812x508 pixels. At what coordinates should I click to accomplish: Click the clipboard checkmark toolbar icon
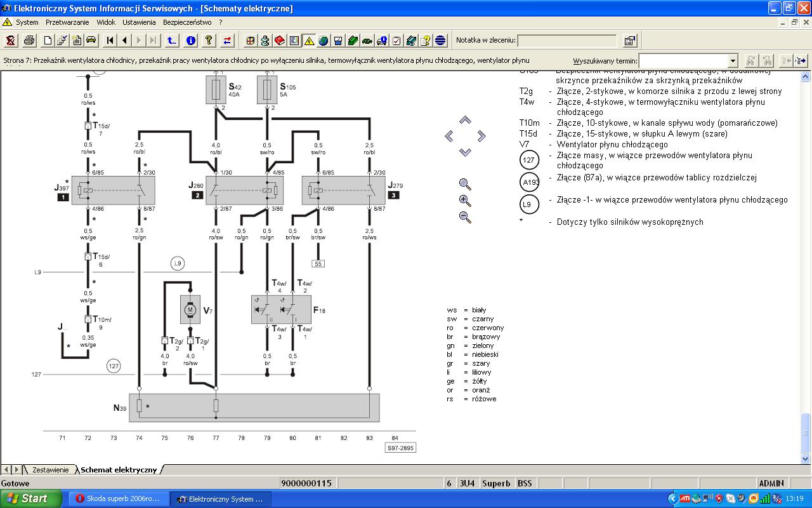pos(396,41)
